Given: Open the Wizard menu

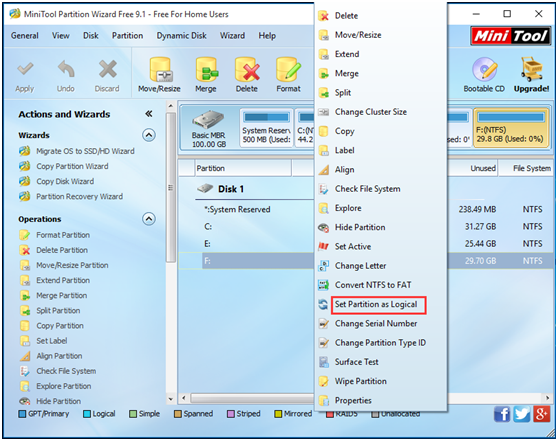Looking at the screenshot, I should 232,36.
